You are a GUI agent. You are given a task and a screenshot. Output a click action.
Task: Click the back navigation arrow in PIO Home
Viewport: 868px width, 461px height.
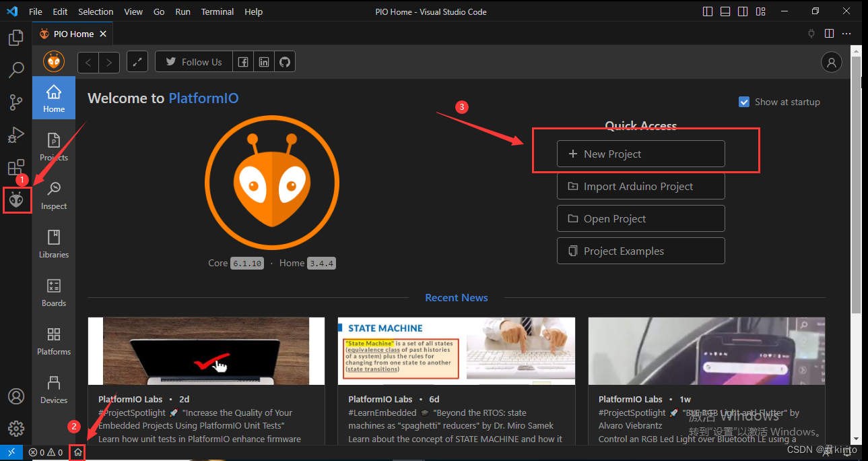pos(88,61)
